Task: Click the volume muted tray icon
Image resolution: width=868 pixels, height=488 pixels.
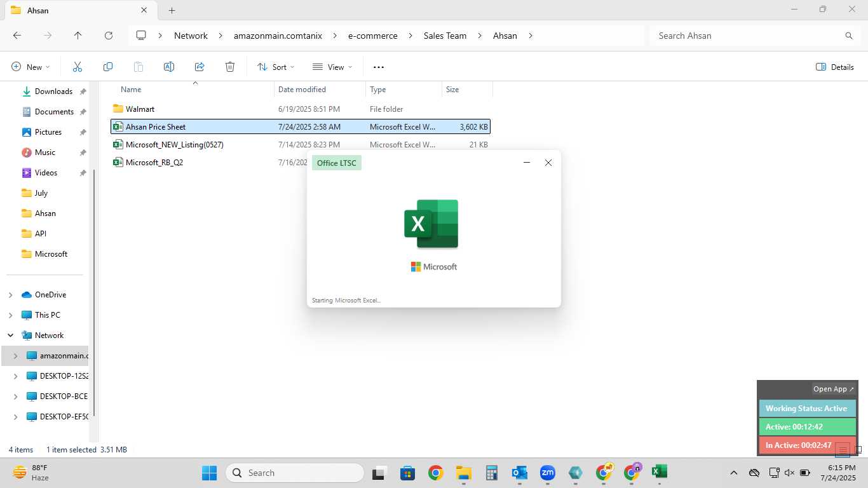Action: click(790, 473)
